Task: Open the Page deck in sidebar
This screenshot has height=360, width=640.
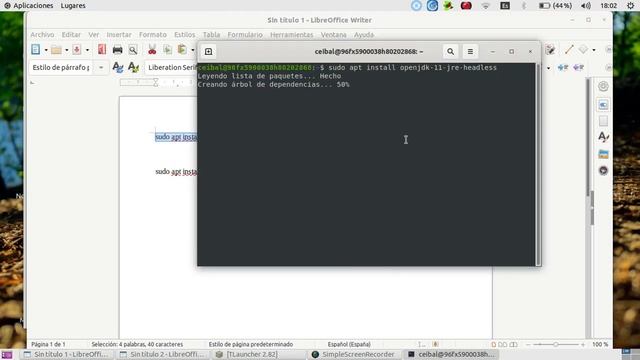Action: pyautogui.click(x=603, y=121)
